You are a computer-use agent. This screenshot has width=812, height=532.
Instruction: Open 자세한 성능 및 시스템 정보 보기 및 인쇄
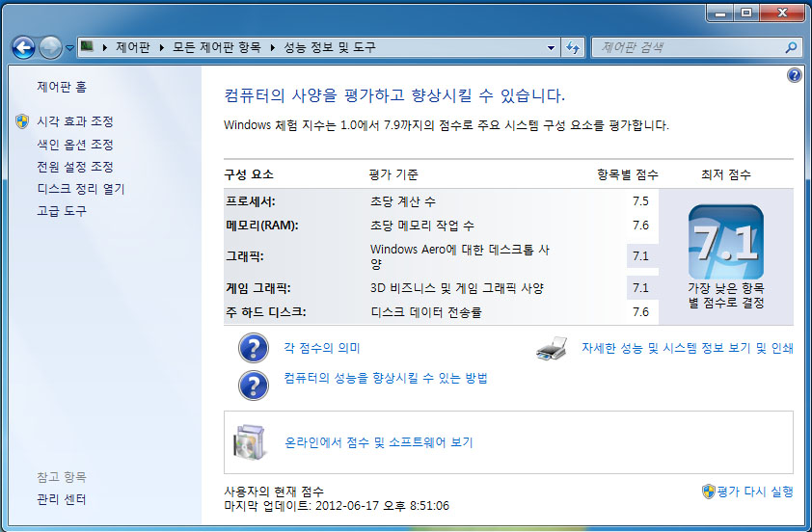[688, 348]
